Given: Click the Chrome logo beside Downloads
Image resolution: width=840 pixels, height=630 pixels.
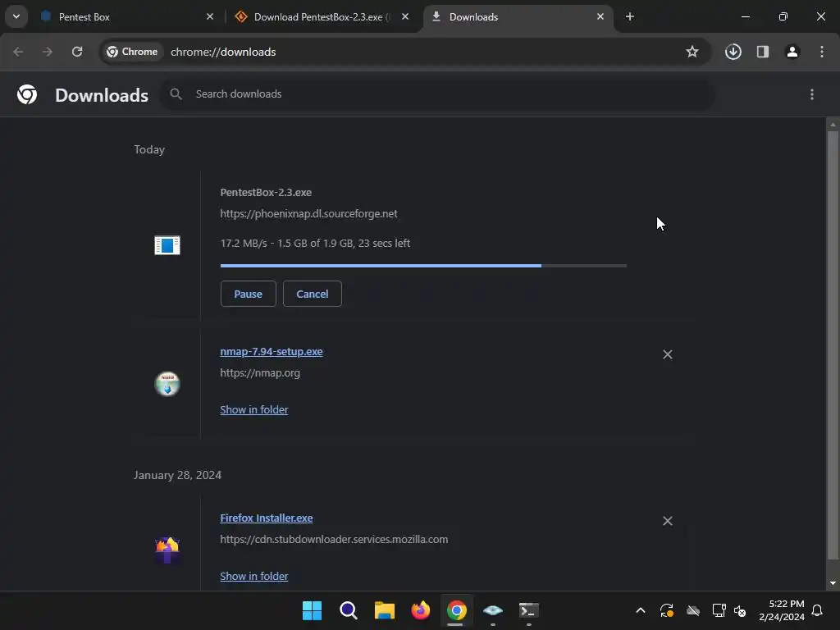Looking at the screenshot, I should click(27, 94).
